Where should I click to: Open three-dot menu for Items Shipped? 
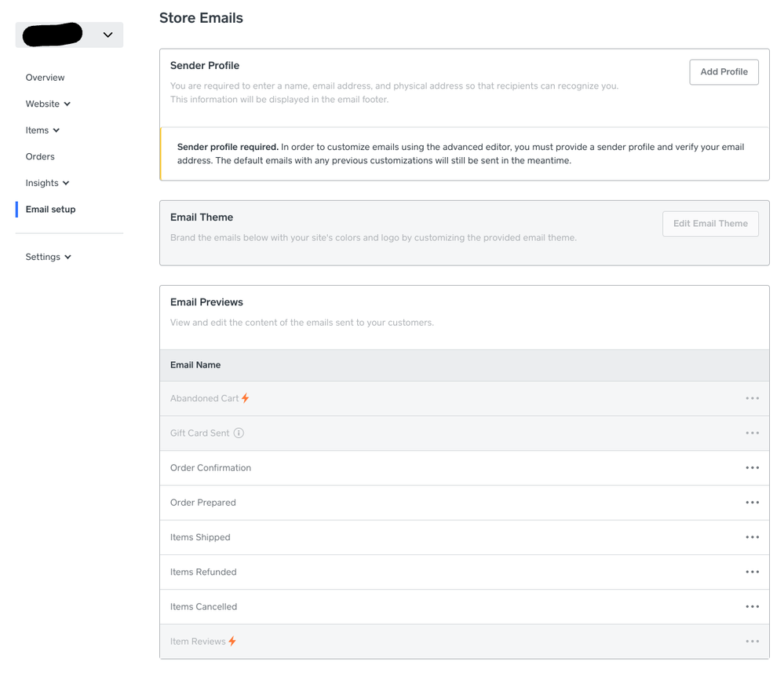[752, 537]
